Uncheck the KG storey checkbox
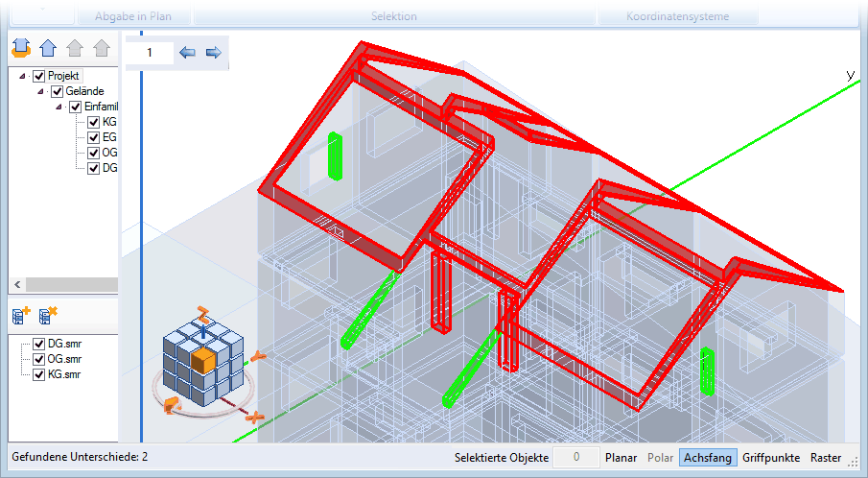The width and height of the screenshot is (868, 478). pos(94,123)
